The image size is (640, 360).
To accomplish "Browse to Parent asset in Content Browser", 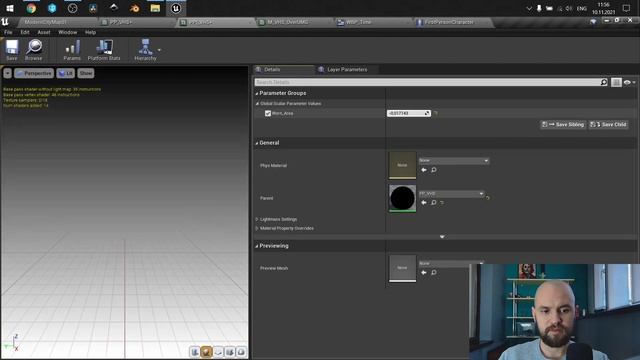I will point(434,202).
